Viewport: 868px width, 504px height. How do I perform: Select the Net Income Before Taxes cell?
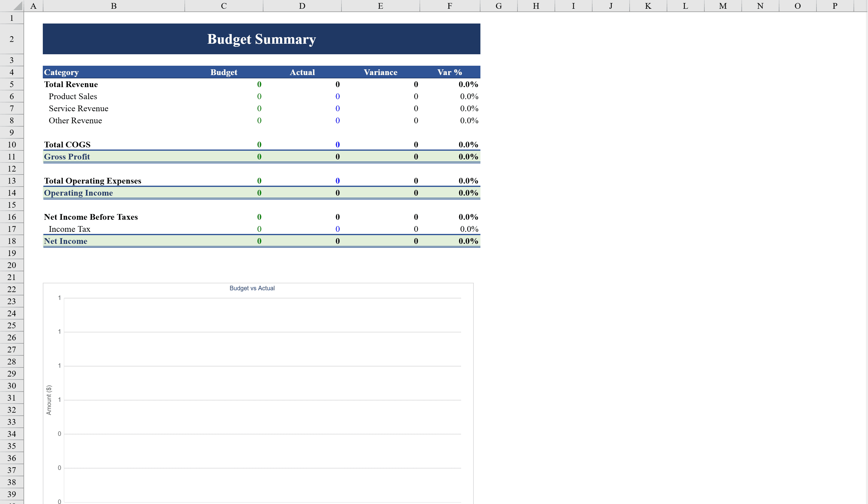[x=91, y=217]
